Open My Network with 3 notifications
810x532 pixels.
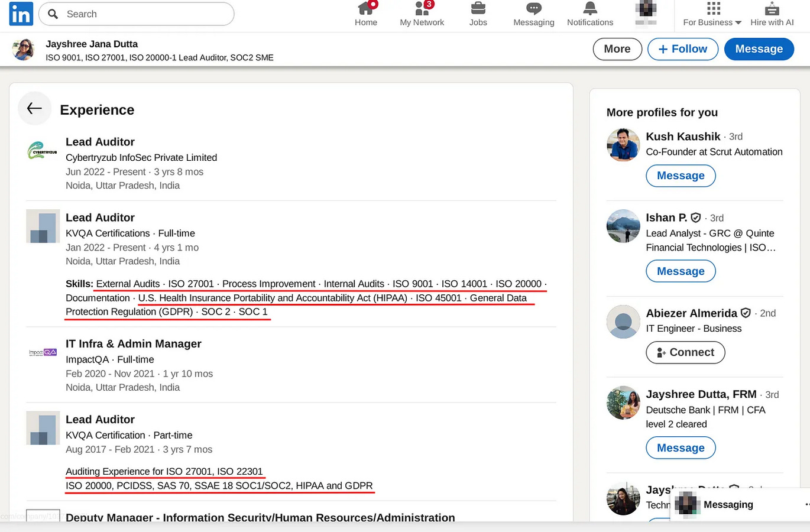pyautogui.click(x=422, y=14)
